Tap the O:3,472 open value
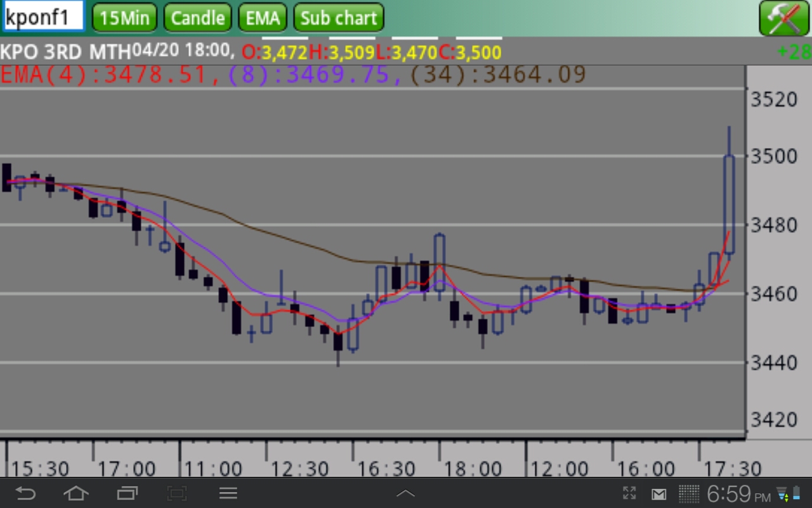The width and height of the screenshot is (812, 508). tap(275, 52)
